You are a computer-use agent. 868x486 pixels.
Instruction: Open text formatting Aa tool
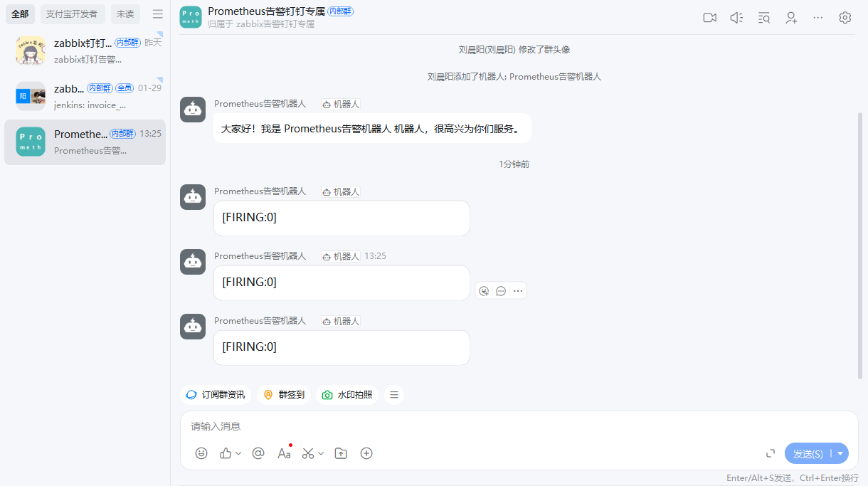(284, 453)
